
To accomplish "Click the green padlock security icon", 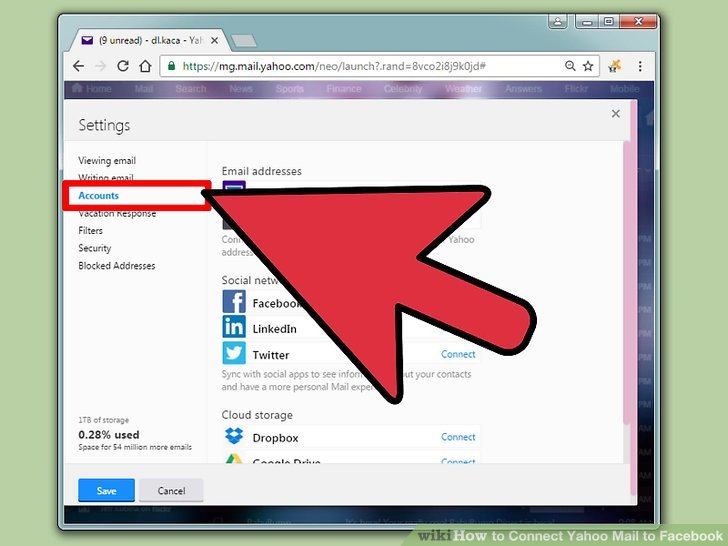I will click(x=171, y=65).
